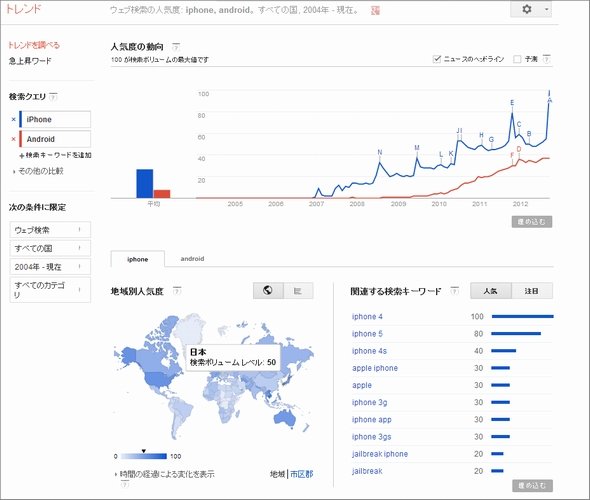Click news marker M on the chart

point(417,148)
